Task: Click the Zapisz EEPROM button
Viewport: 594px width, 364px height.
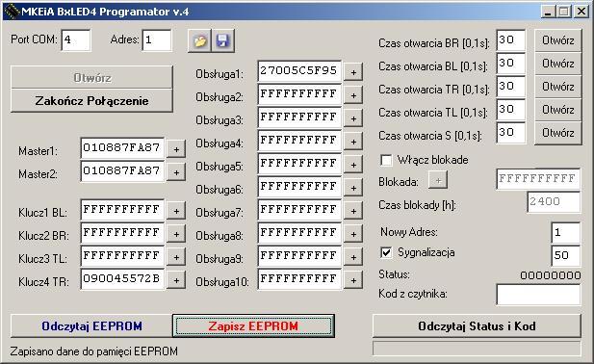Action: coord(253,325)
